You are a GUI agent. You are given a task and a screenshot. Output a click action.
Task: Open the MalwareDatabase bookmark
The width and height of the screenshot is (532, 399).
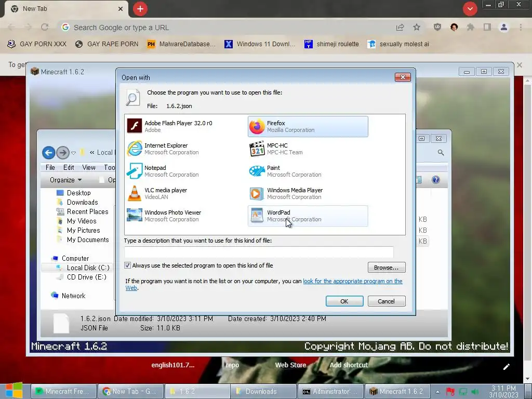coord(181,44)
